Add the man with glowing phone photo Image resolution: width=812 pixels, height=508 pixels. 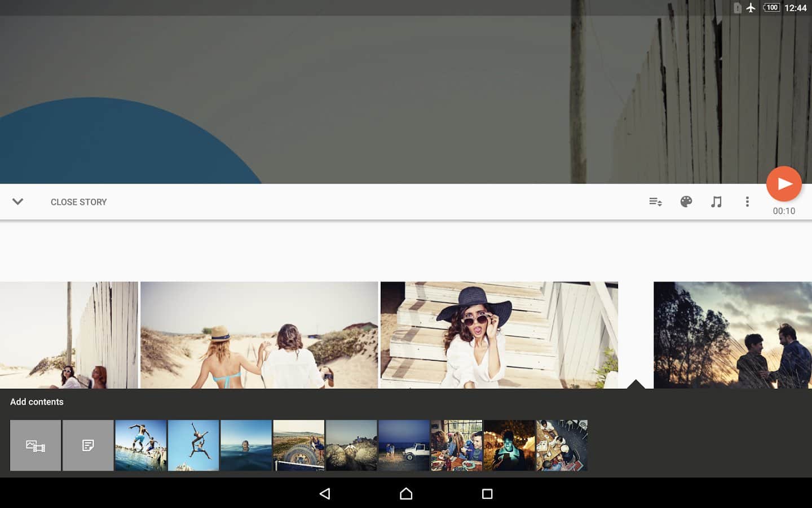(x=509, y=445)
